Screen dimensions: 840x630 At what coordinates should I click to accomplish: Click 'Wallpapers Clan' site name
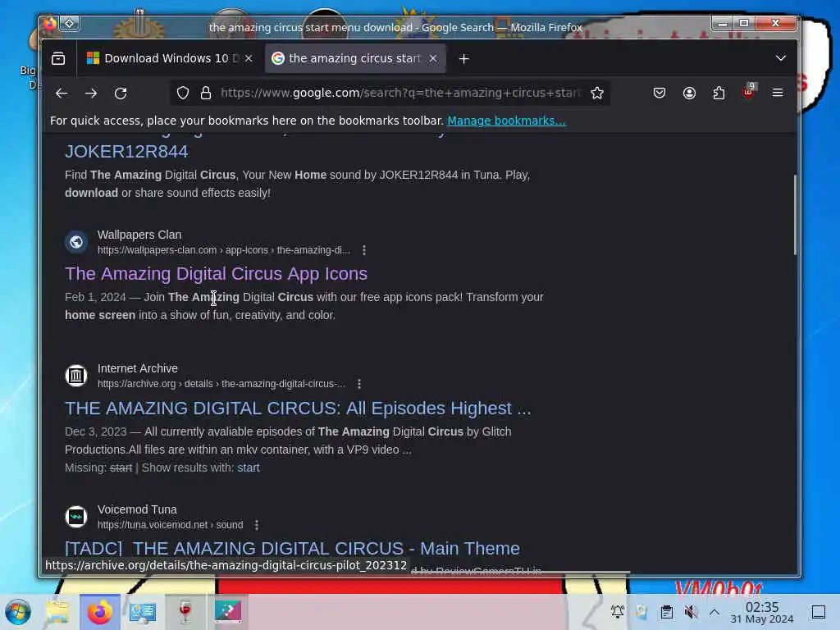pos(139,235)
